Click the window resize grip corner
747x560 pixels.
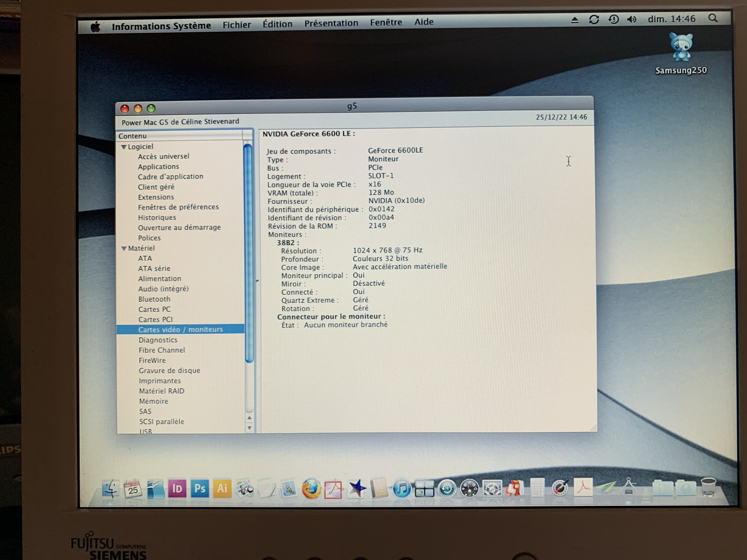point(593,428)
